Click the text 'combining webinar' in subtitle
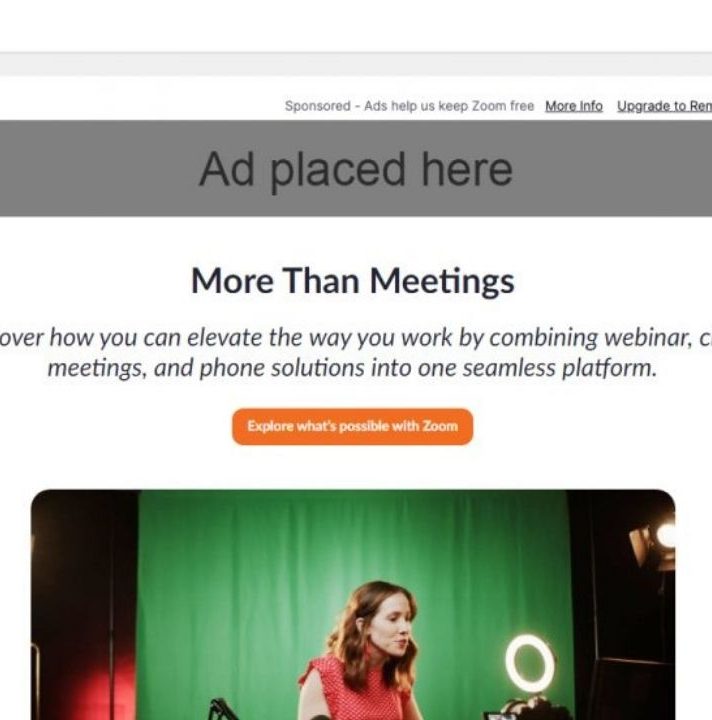 [590, 338]
